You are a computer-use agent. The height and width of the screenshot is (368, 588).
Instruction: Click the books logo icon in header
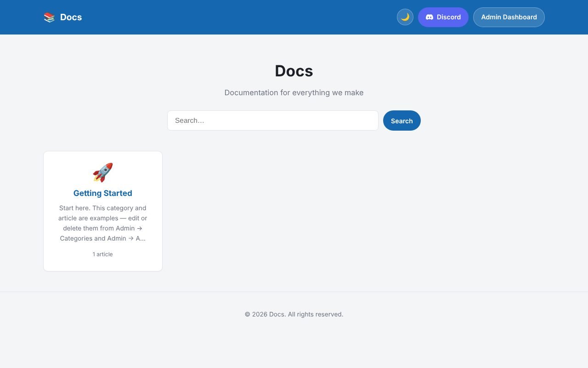coord(49,17)
